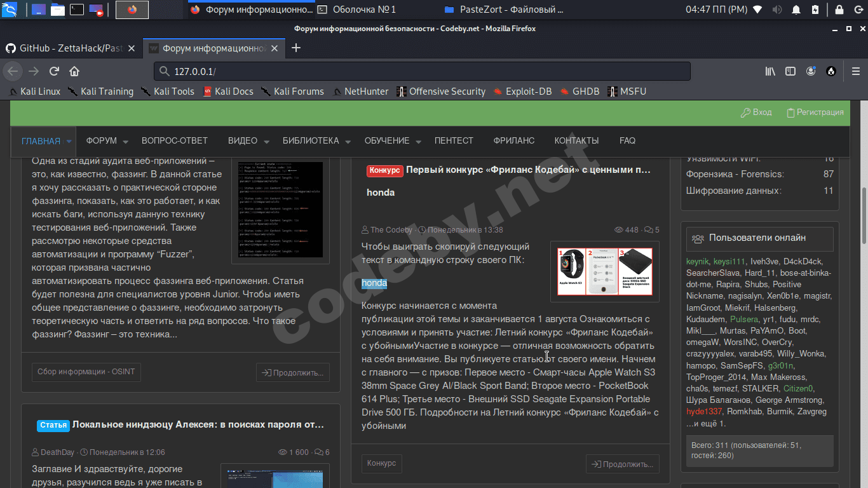The image size is (868, 488).
Task: Open the GHDB bookmark
Action: tap(580, 91)
